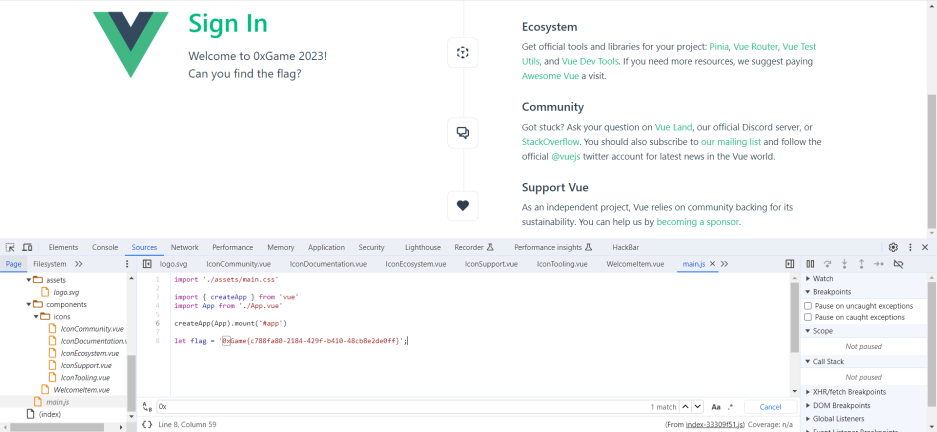Open DevTools settings gear

pyautogui.click(x=893, y=247)
